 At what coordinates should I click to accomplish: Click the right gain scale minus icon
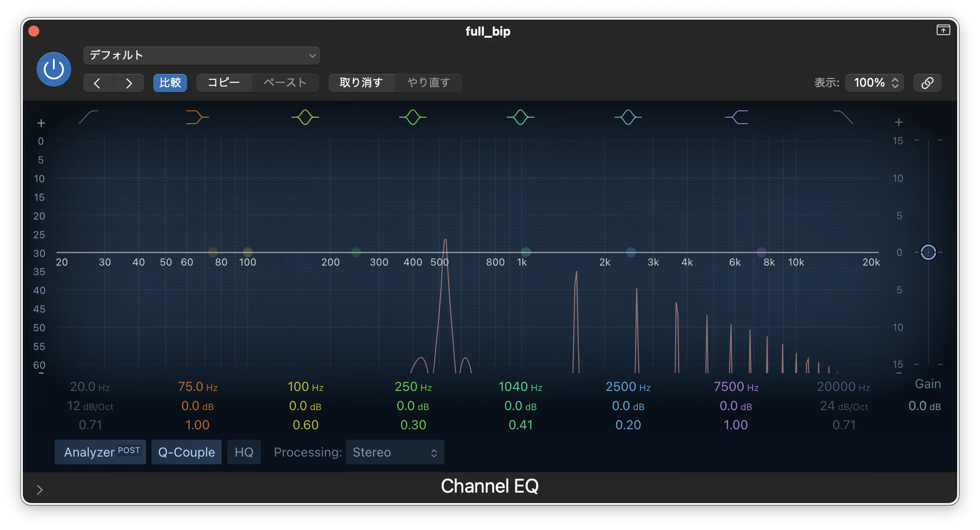tap(899, 373)
